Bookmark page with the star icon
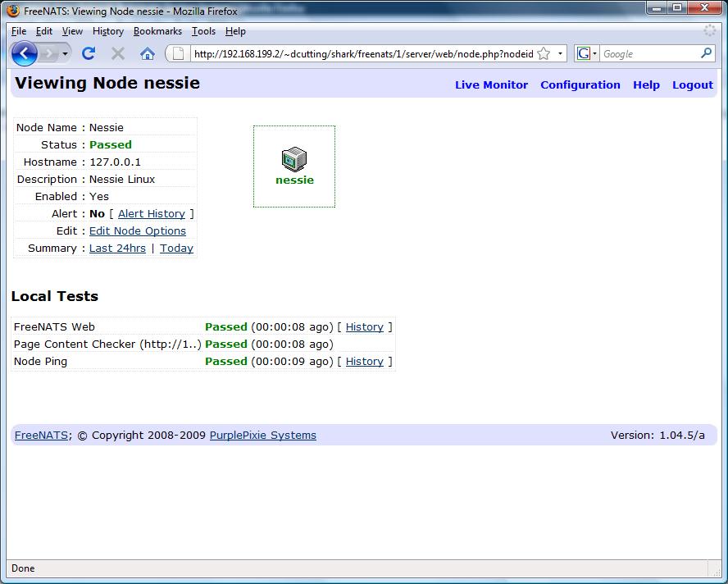728x584 pixels. click(x=545, y=53)
